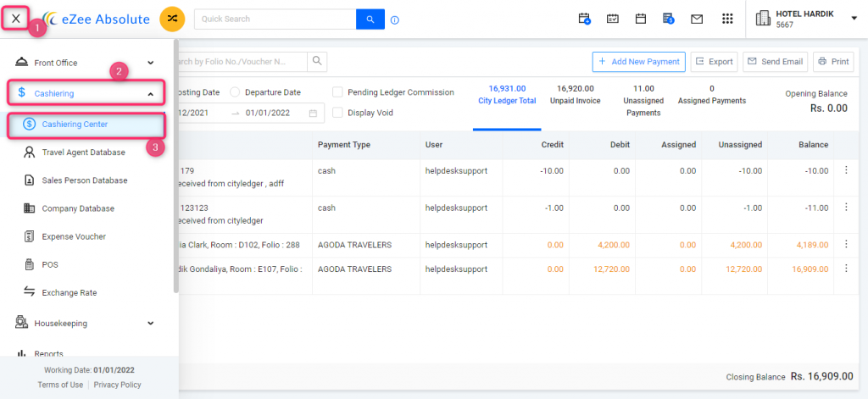868x399 pixels.
Task: Select the City Ledger Total tab
Action: (507, 95)
